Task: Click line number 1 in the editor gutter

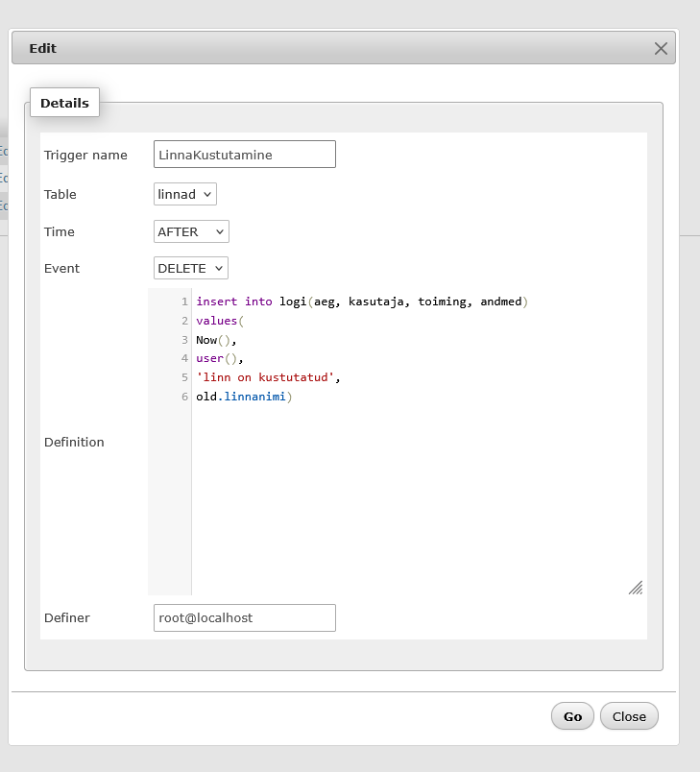Action: pos(183,302)
